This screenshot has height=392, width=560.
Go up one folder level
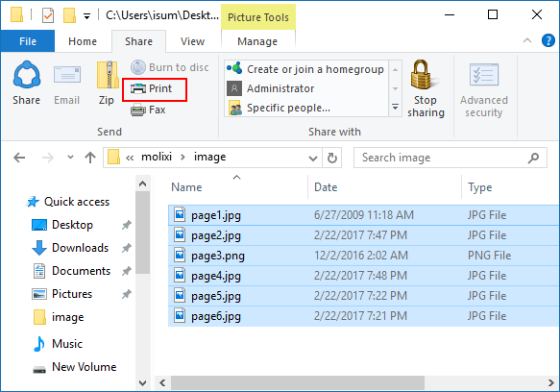[x=90, y=158]
